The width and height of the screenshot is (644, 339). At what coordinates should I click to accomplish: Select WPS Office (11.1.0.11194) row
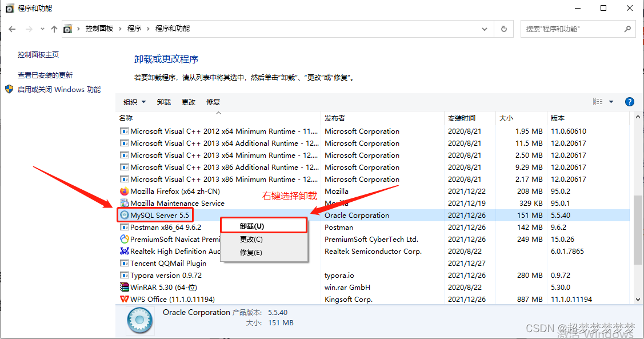point(373,299)
